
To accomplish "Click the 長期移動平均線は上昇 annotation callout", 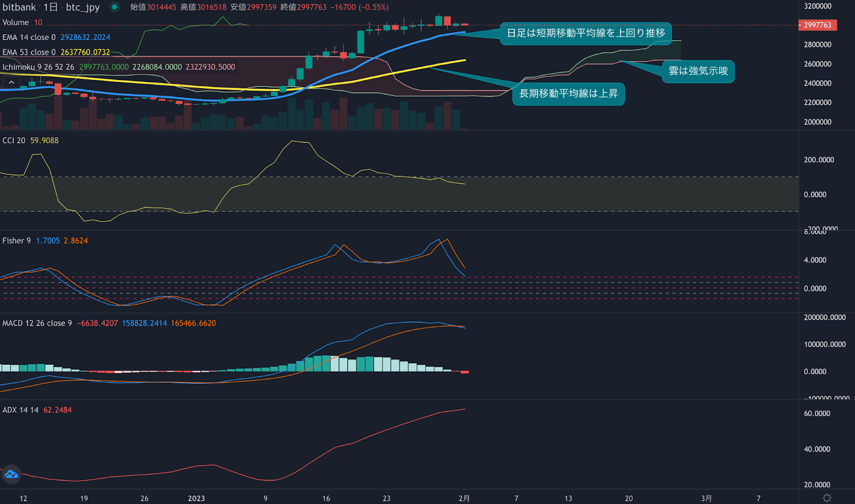I will click(x=568, y=94).
